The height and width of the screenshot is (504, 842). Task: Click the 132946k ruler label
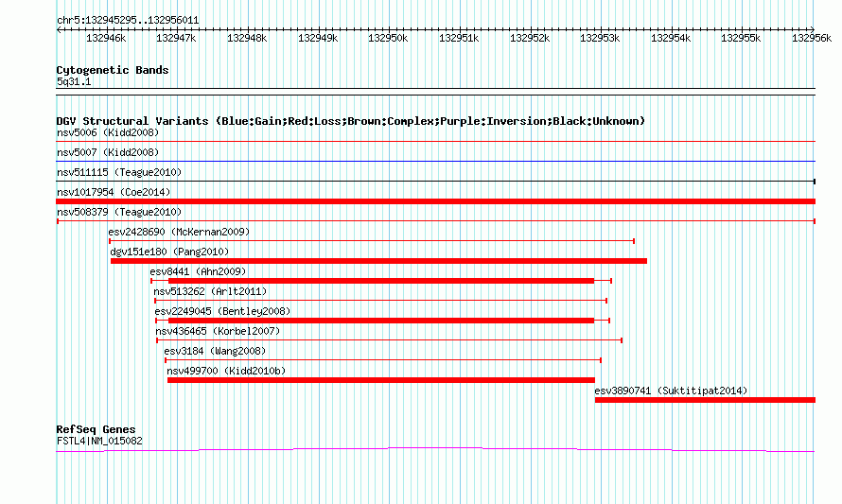106,38
